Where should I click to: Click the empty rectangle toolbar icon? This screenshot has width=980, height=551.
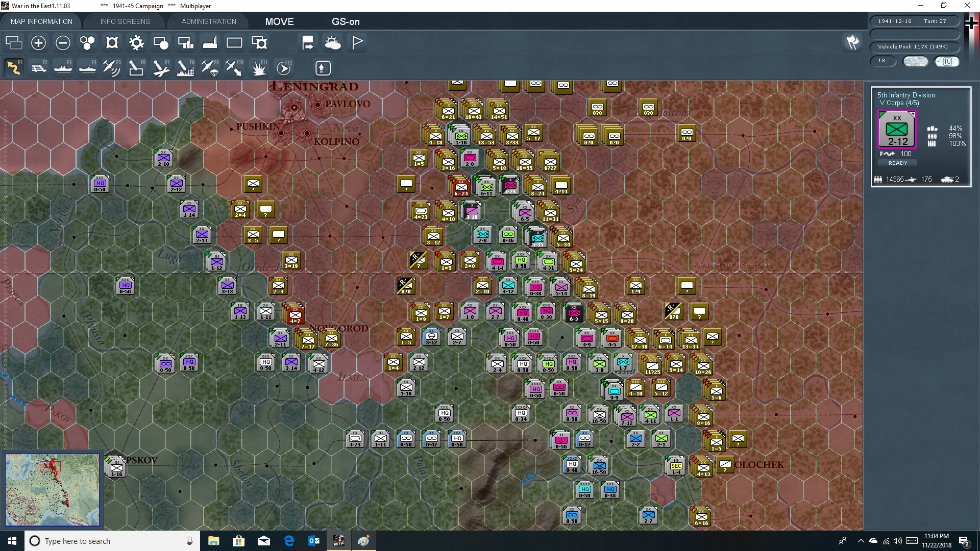234,43
